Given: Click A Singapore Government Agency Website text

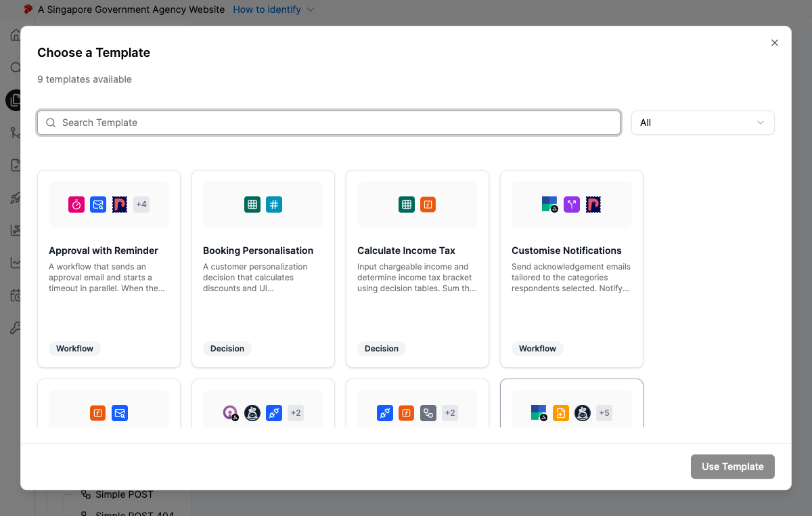Looking at the screenshot, I should click(x=131, y=9).
